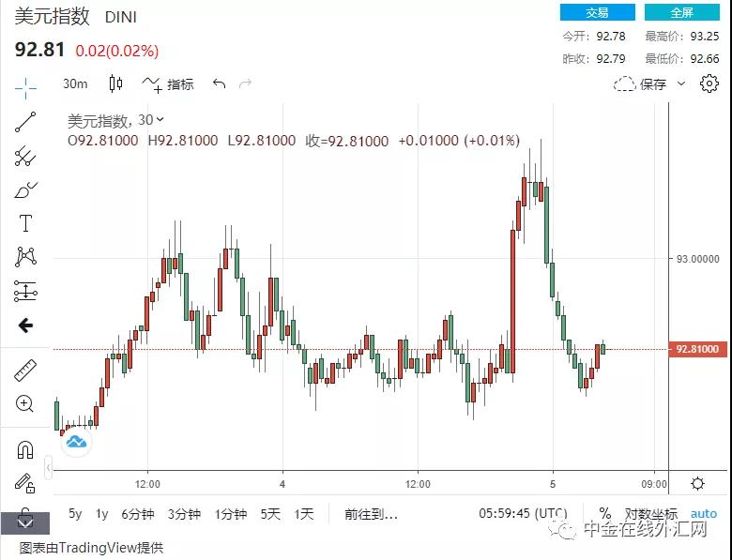Select the price range prediction tool

(x=25, y=291)
